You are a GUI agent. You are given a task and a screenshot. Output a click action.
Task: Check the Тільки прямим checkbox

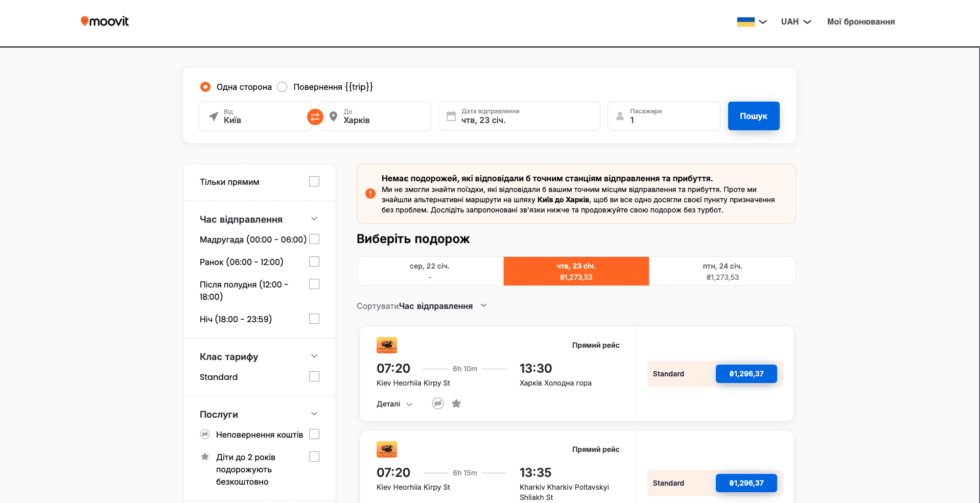tap(314, 181)
